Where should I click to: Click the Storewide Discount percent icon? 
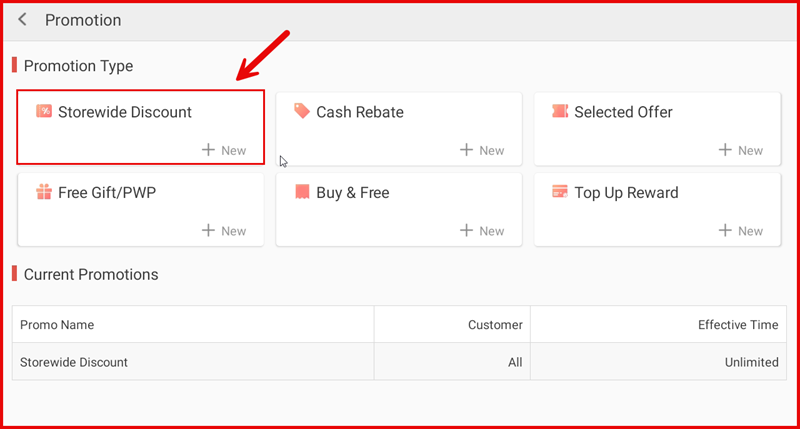pos(44,111)
